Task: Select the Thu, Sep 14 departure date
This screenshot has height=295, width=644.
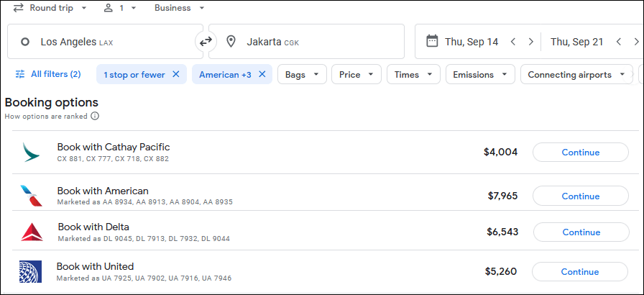Action: coord(471,42)
